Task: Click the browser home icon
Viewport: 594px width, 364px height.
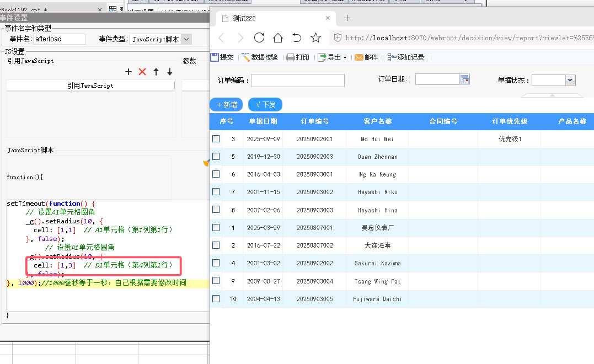Action: click(x=278, y=38)
